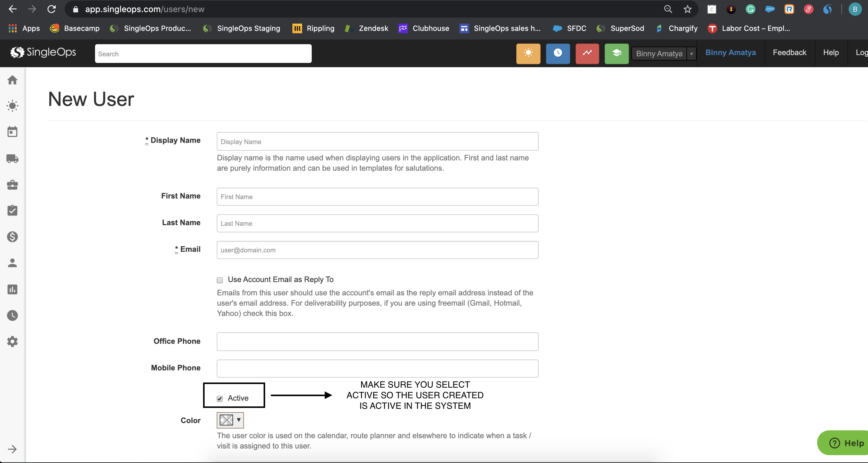This screenshot has width=868, height=463.
Task: Click the Display Name input field
Action: [377, 142]
